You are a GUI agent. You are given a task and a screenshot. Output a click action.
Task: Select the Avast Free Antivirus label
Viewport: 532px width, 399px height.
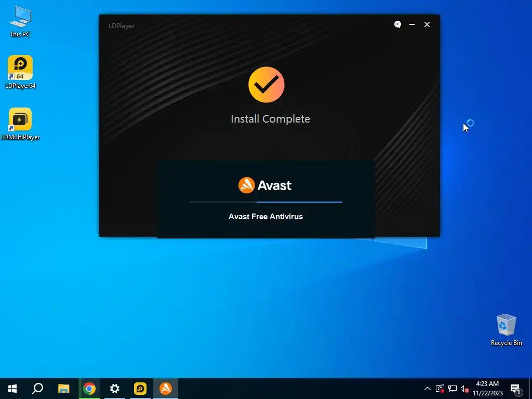265,217
